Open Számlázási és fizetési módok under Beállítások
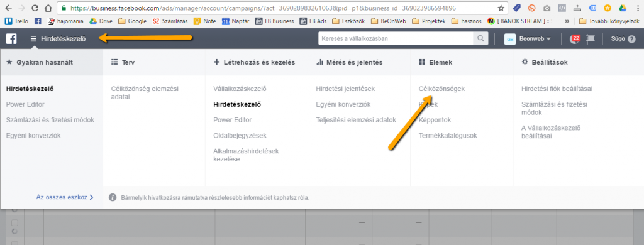This screenshot has width=644, height=245. [554, 108]
